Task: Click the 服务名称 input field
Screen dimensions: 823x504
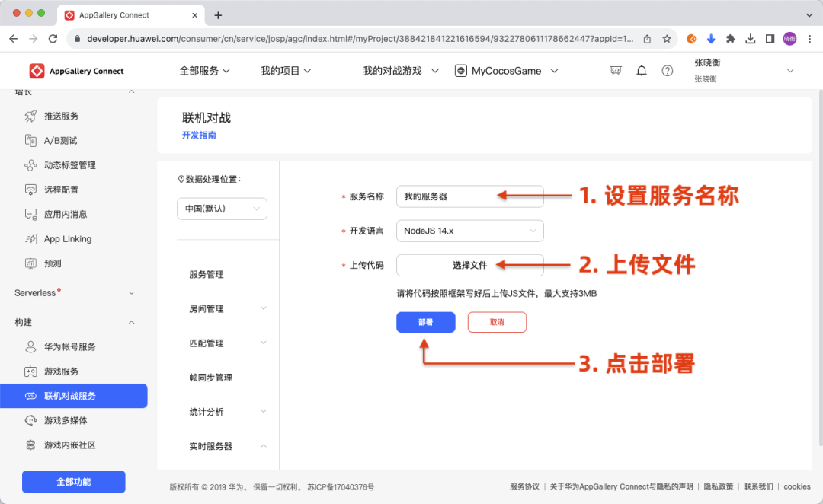Action: (x=469, y=196)
